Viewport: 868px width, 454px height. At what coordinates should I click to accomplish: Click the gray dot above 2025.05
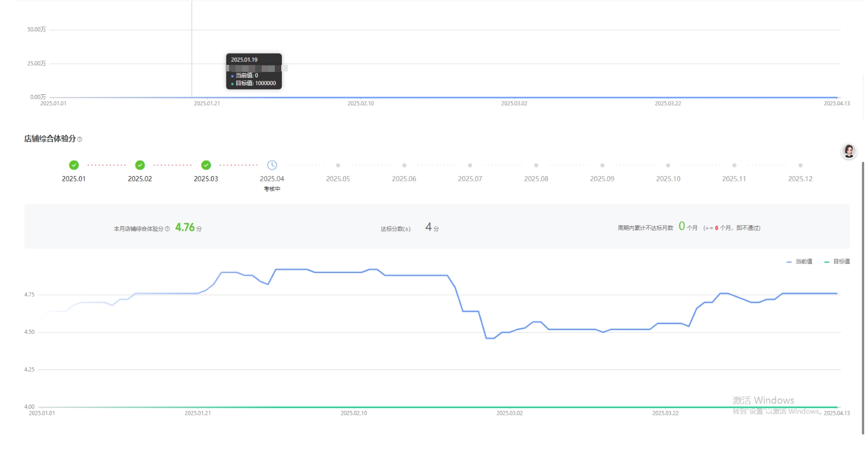coord(338,165)
